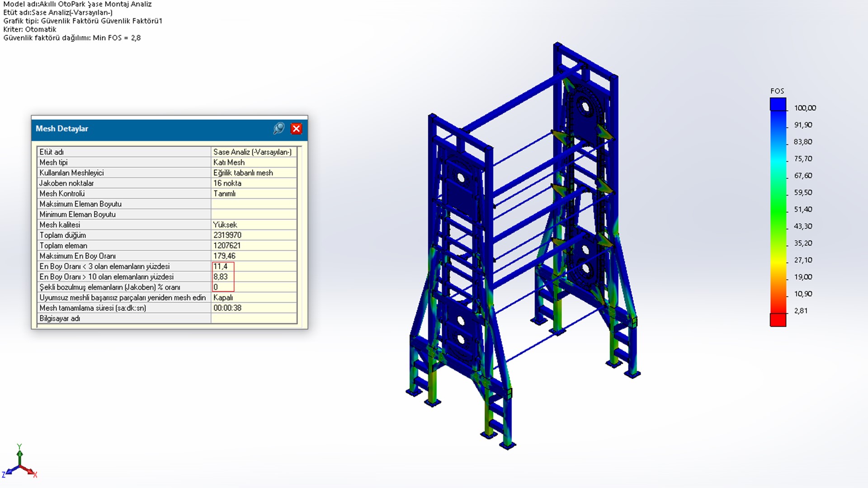Click the Maksimum En Boy Oranı row
868x488 pixels.
(x=77, y=256)
